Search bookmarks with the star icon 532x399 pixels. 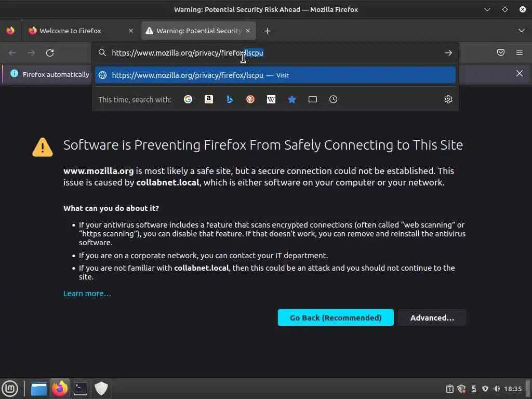click(292, 99)
